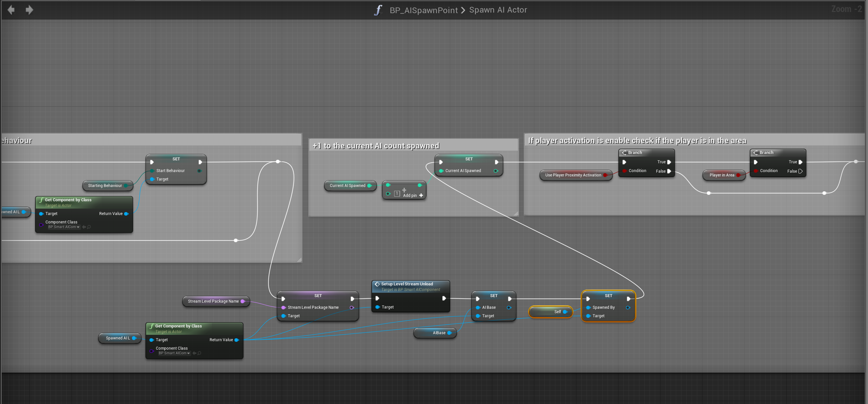Click exec output pin of Setup Level Stream Unload

(444, 298)
